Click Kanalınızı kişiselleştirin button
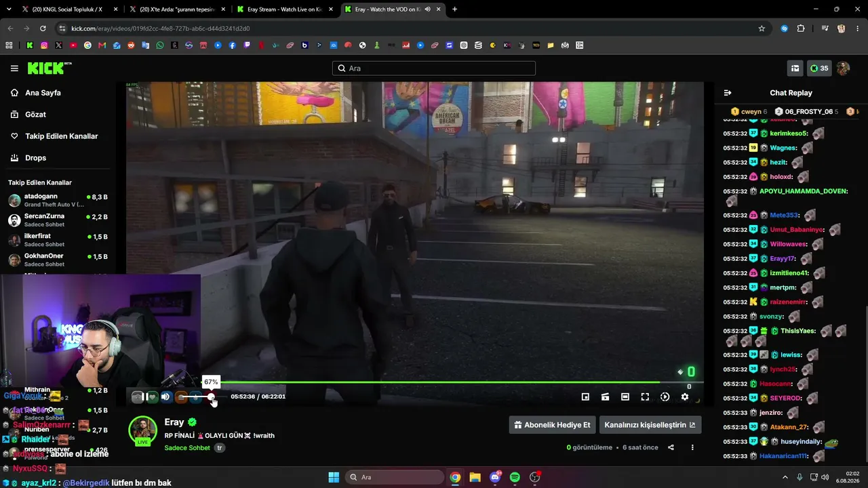Viewport: 868px width, 488px height. click(x=650, y=425)
